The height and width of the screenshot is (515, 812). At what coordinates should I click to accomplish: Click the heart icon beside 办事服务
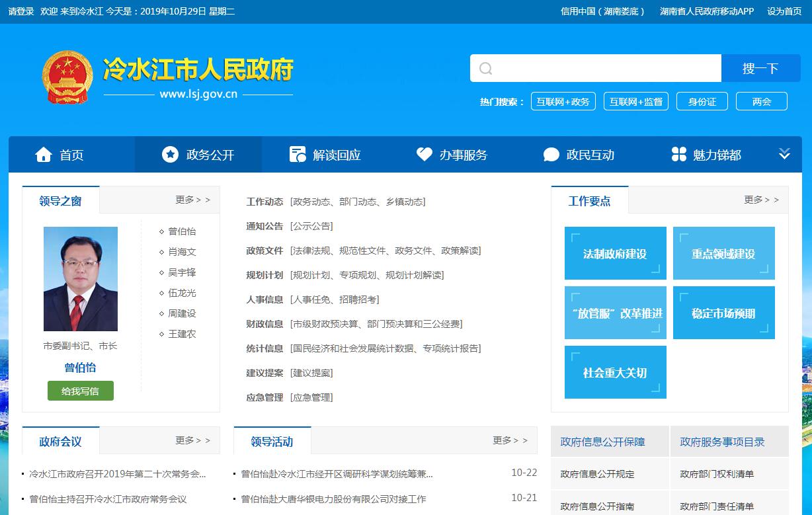tap(424, 155)
